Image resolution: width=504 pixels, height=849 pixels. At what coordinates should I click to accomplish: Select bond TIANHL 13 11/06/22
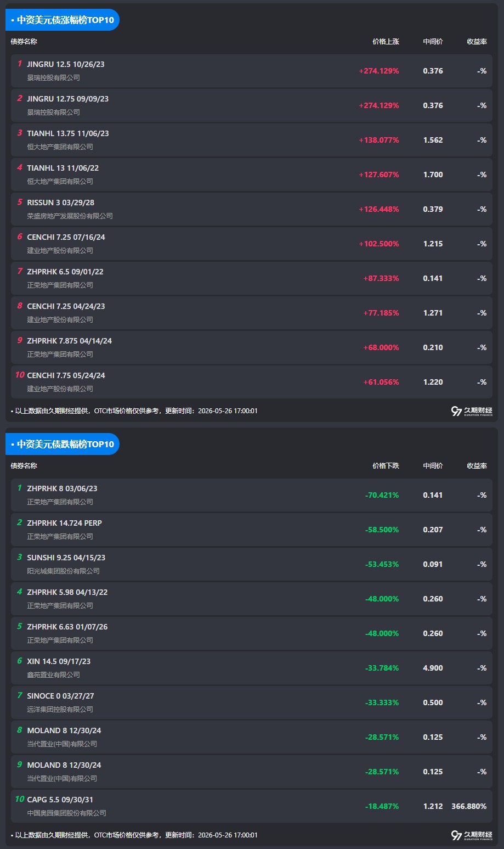(x=63, y=168)
